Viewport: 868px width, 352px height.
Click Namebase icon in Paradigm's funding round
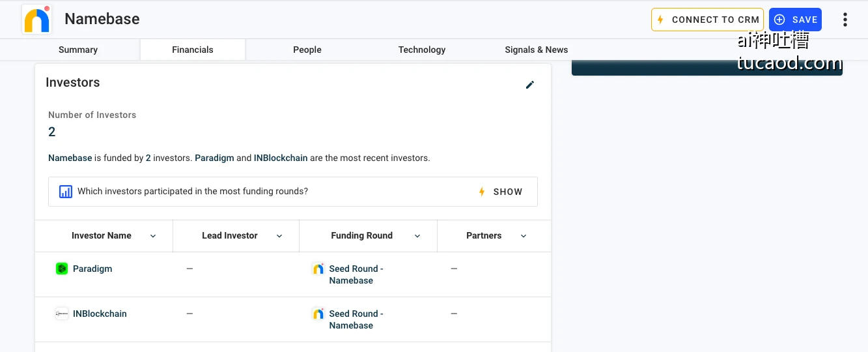pyautogui.click(x=318, y=269)
